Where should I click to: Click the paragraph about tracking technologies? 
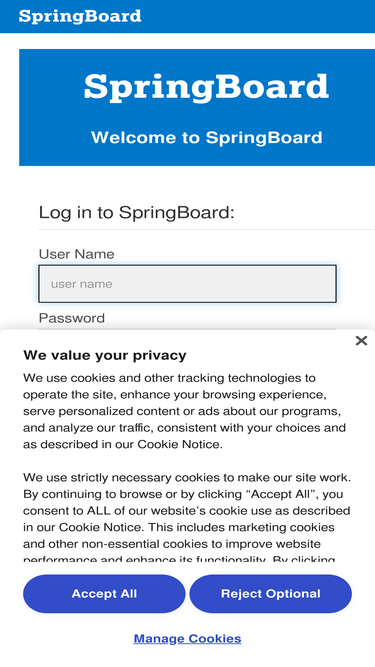coord(185,411)
